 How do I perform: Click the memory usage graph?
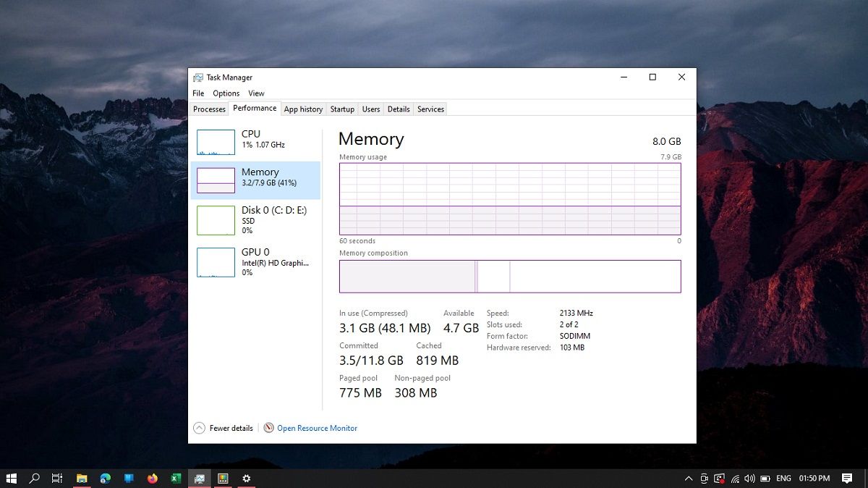tap(510, 198)
